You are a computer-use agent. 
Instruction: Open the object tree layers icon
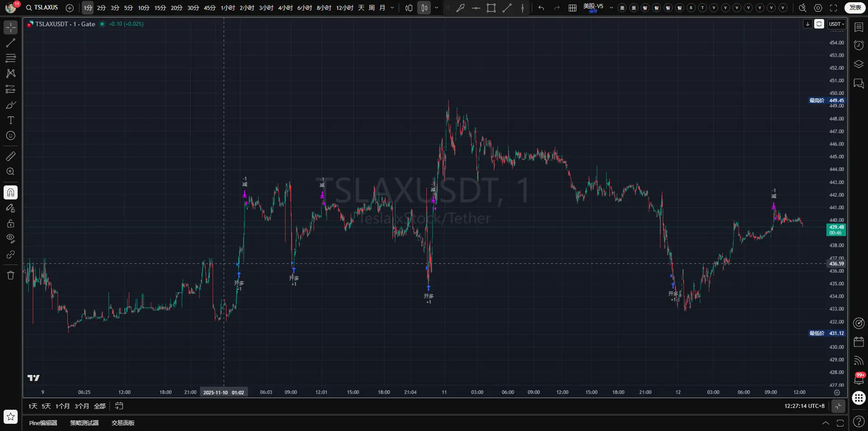859,64
